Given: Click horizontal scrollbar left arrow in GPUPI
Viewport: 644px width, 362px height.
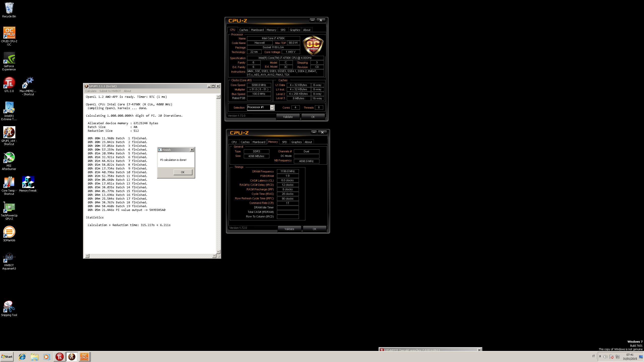Looking at the screenshot, I should pos(87,256).
